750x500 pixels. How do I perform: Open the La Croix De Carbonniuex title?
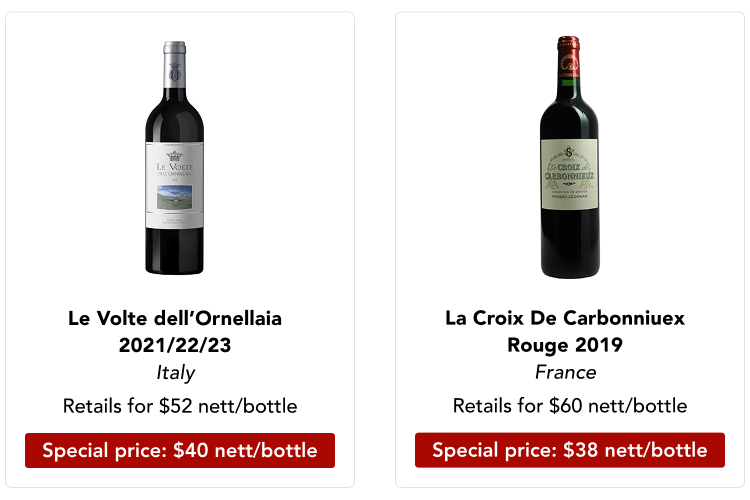pyautogui.click(x=565, y=319)
